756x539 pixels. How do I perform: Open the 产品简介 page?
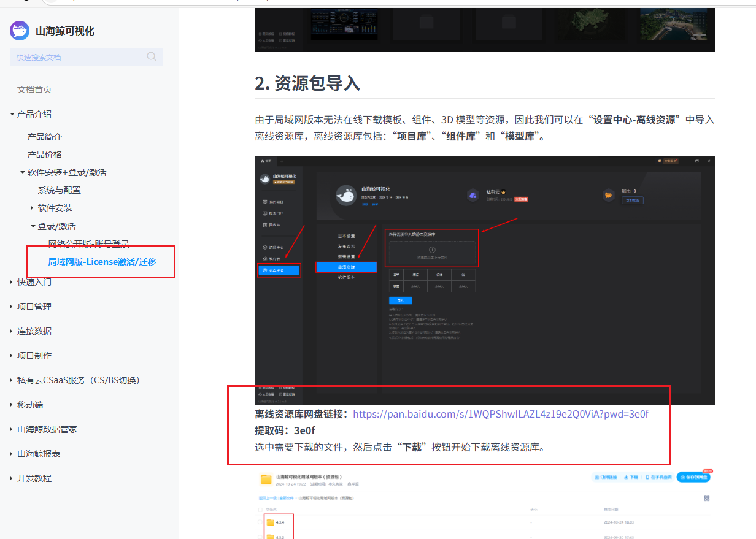pyautogui.click(x=45, y=137)
